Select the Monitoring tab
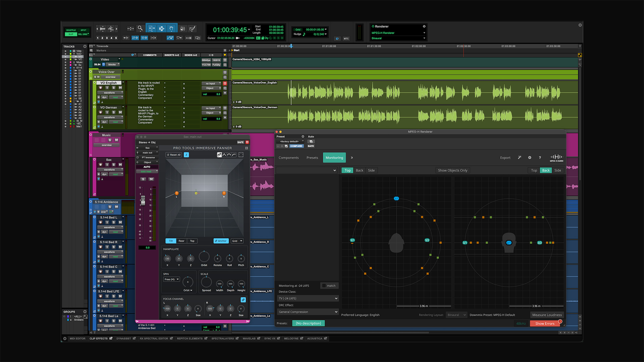644x362 pixels. (x=334, y=158)
